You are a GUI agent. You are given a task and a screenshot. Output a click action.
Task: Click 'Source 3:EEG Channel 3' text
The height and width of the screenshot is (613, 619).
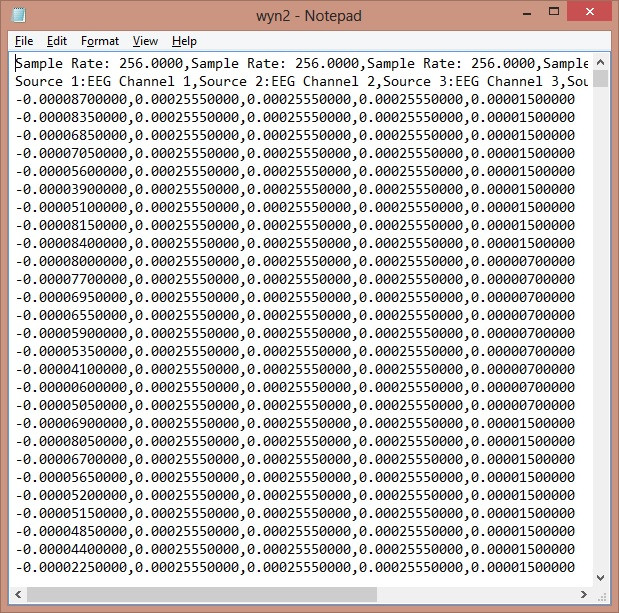(471, 81)
